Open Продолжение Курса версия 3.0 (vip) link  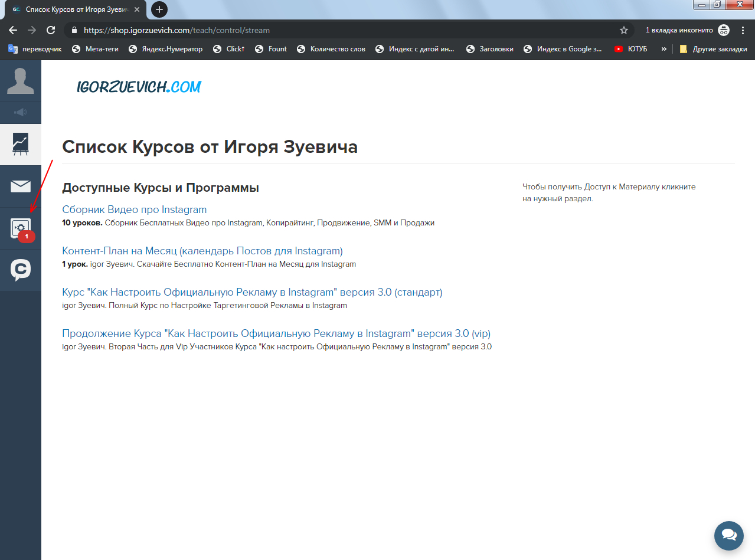click(276, 333)
